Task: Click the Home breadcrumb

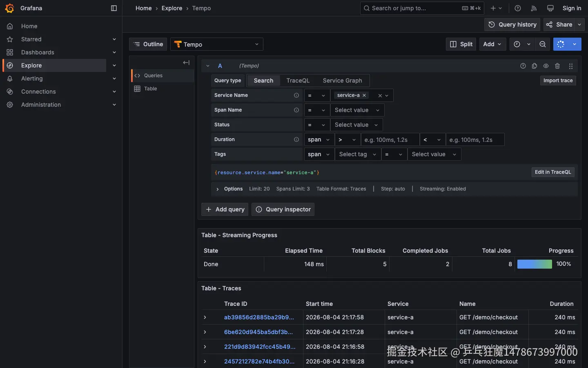Action: (143, 8)
